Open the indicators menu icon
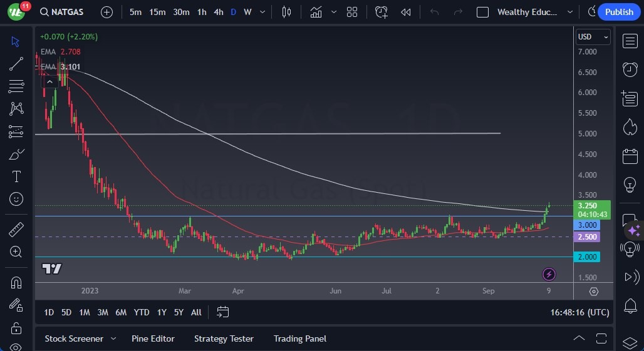The width and height of the screenshot is (644, 351). [x=316, y=12]
